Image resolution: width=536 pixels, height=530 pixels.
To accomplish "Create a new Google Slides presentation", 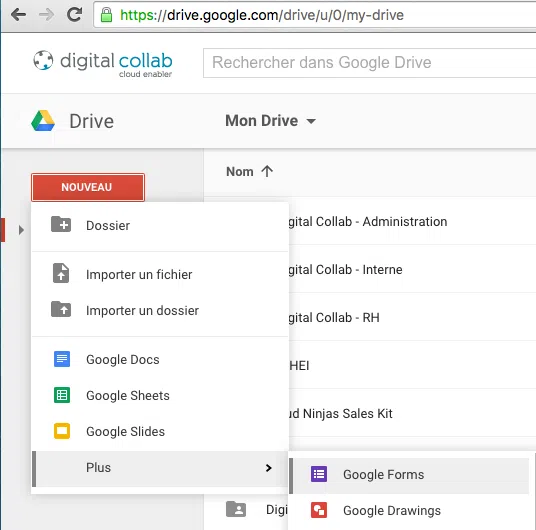I will point(160,432).
